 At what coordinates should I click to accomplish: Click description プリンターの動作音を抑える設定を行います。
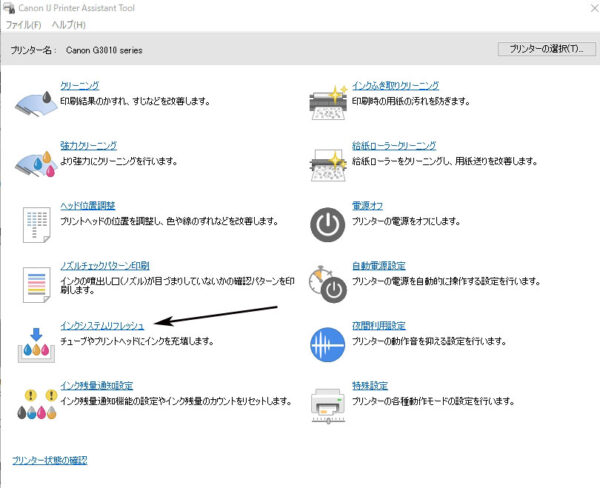point(429,341)
